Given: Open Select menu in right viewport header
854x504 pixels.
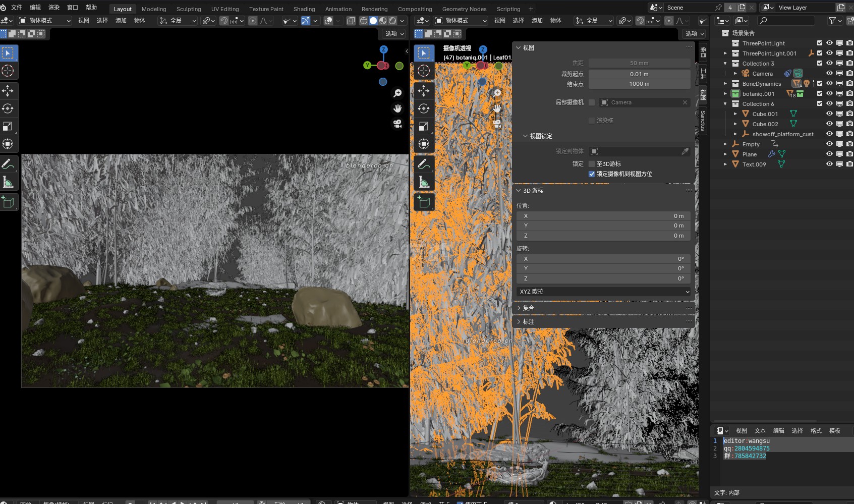Looking at the screenshot, I should [x=519, y=21].
